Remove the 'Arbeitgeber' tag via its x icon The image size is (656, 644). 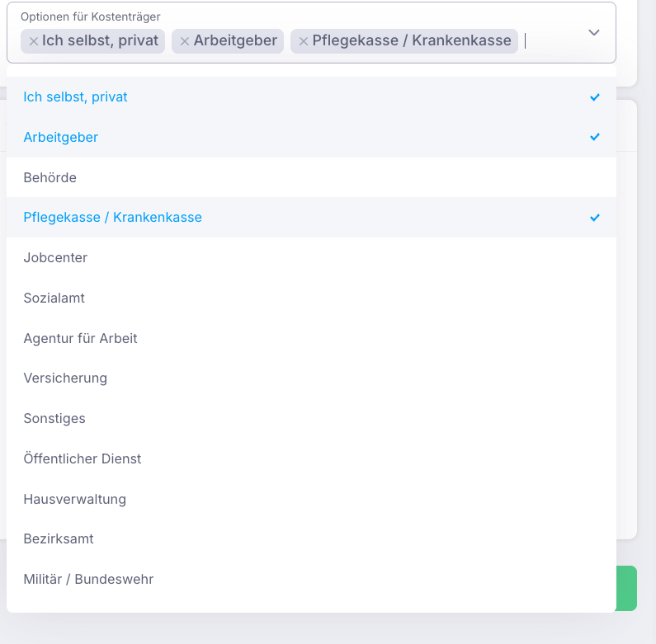coord(185,41)
